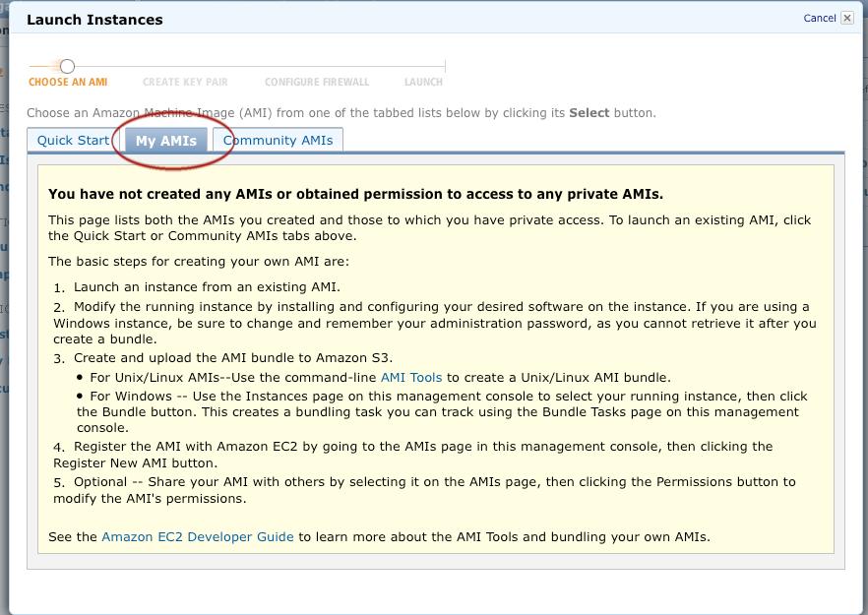The height and width of the screenshot is (615, 868).
Task: Select the My AMIs tab
Action: click(x=166, y=141)
